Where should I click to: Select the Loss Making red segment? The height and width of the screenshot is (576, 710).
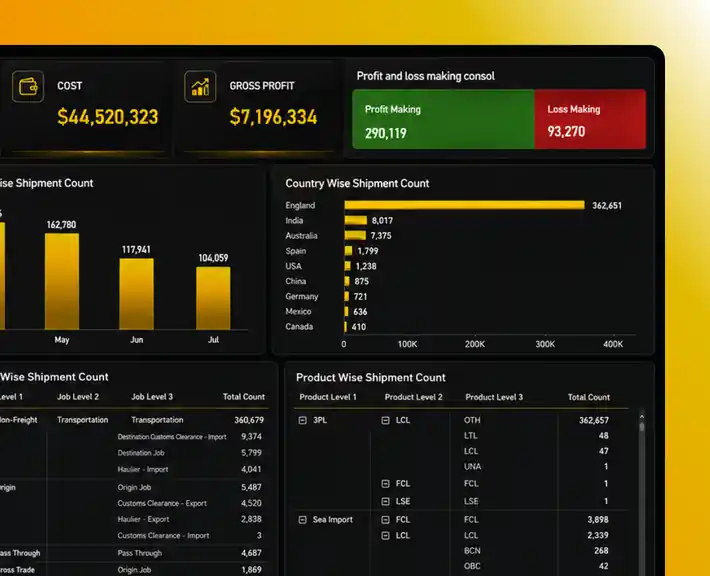point(590,119)
